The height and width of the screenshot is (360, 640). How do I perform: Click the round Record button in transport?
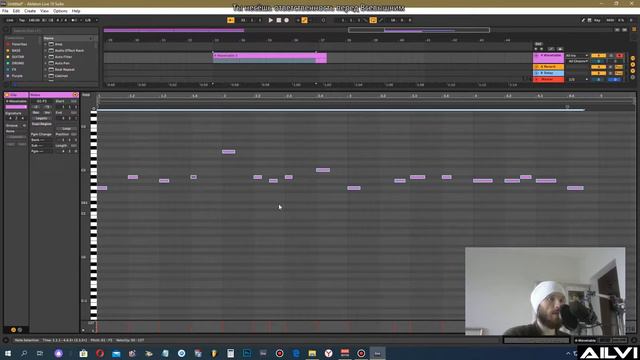pyautogui.click(x=287, y=20)
